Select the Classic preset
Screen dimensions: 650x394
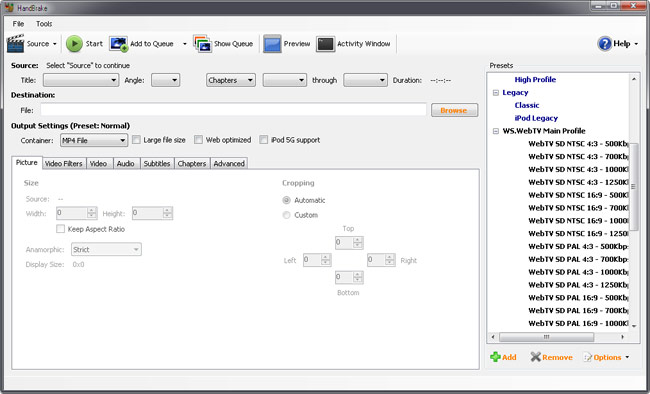[527, 105]
